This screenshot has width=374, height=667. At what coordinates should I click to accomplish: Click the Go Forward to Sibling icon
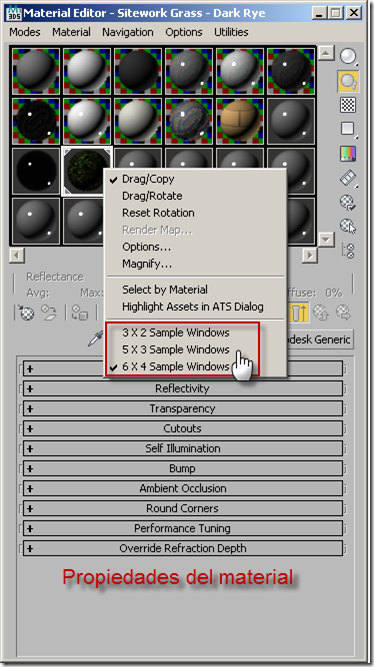tap(343, 313)
